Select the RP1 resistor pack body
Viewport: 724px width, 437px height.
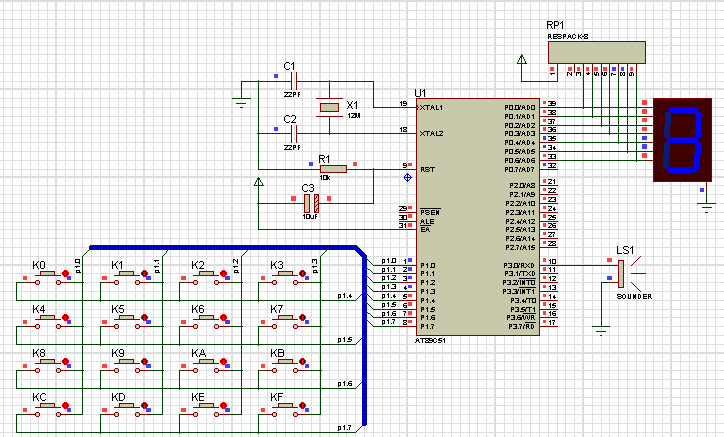[597, 52]
